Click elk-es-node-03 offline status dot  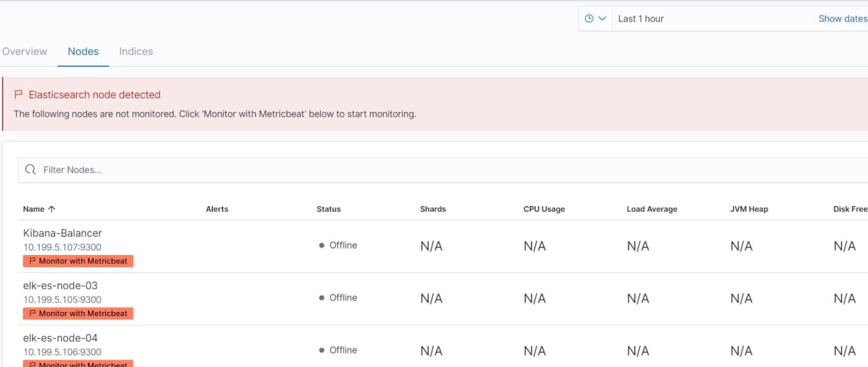321,298
